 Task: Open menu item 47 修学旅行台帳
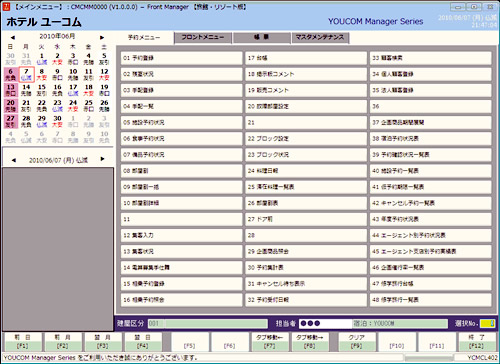pos(431,284)
